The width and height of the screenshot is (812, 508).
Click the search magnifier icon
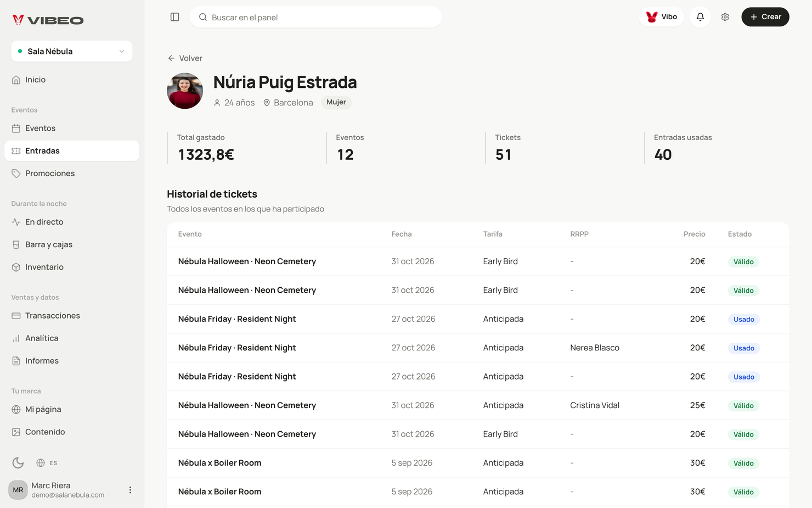[x=203, y=17]
